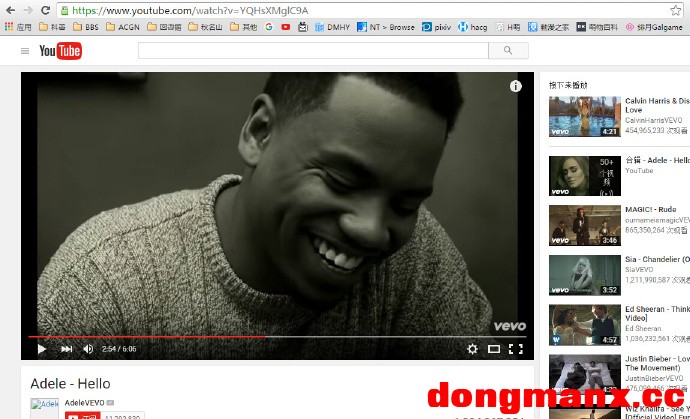Image resolution: width=690 pixels, height=419 pixels.
Task: Seek on the video progress bar
Action: click(300, 337)
